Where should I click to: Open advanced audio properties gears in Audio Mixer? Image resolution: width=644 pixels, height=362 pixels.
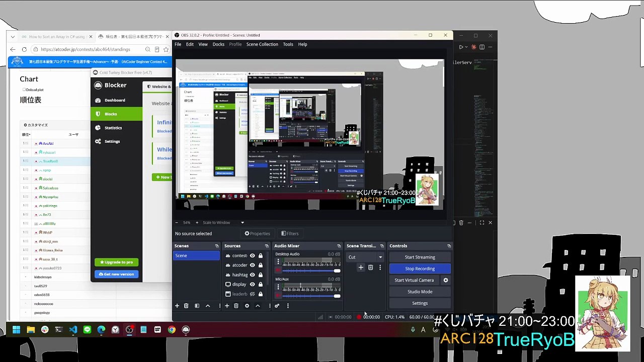(x=277, y=306)
